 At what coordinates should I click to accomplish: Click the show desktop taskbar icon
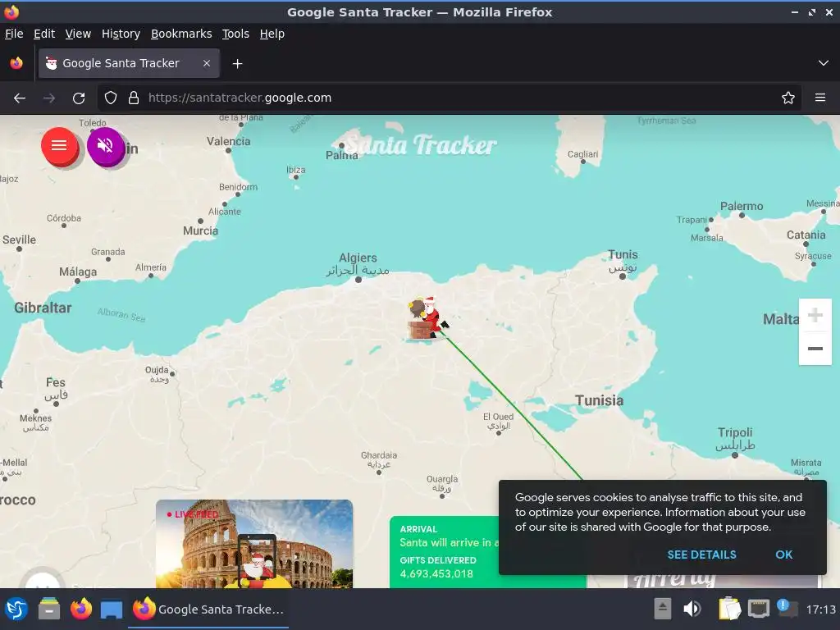(x=112, y=609)
